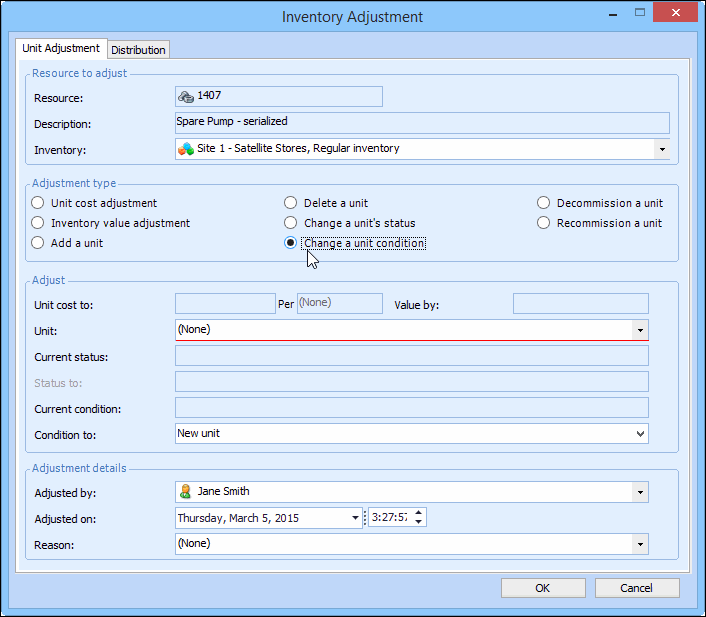The image size is (706, 617).
Task: Increase the adjusted time with spinner
Action: coord(419,513)
